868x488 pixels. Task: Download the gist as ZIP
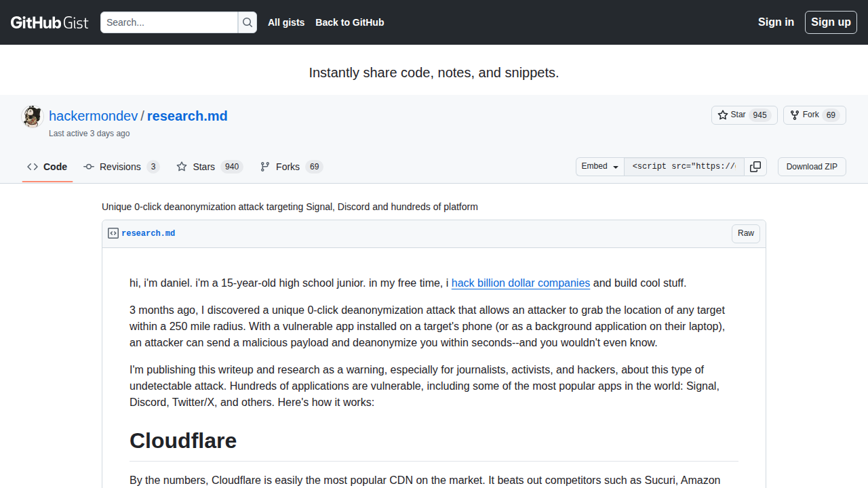pos(812,167)
